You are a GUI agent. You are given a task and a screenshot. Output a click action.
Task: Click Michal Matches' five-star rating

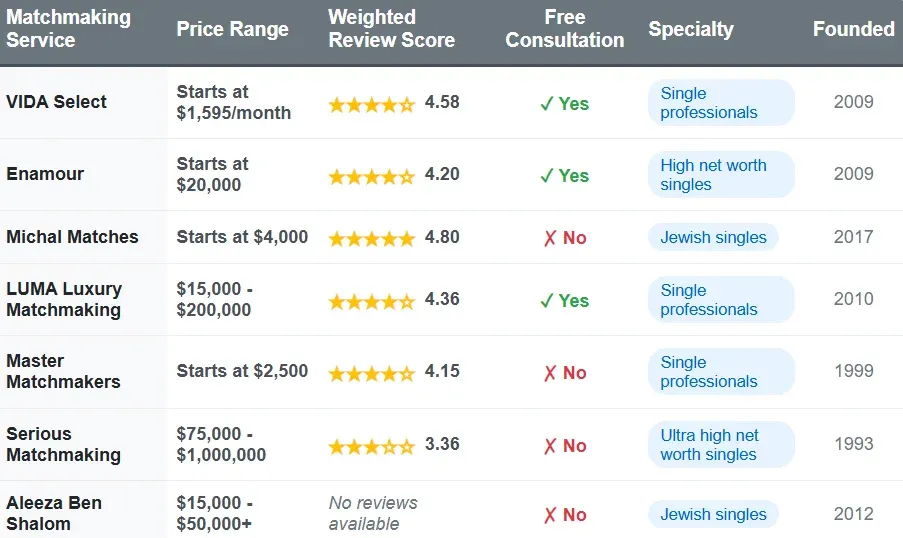tap(371, 238)
